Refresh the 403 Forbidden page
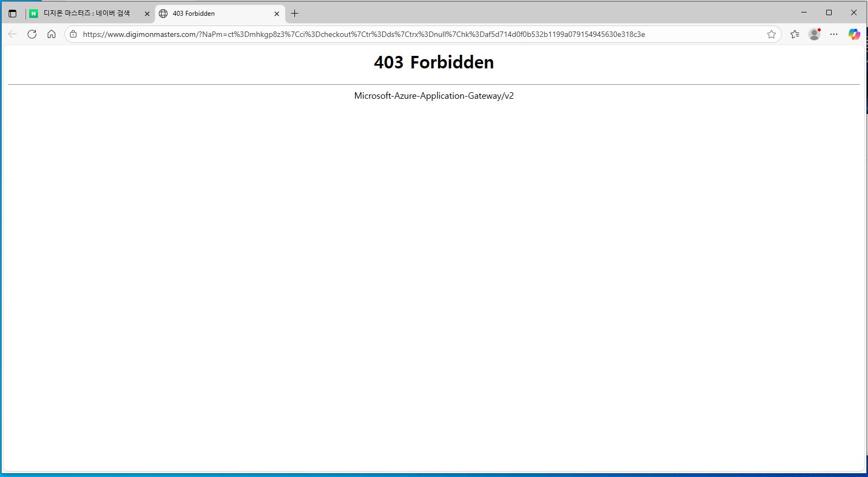The width and height of the screenshot is (868, 477). 32,34
